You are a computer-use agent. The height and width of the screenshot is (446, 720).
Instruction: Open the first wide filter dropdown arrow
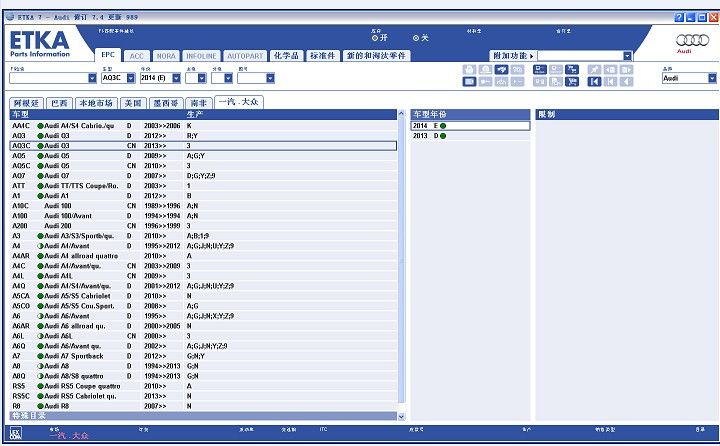[92, 79]
